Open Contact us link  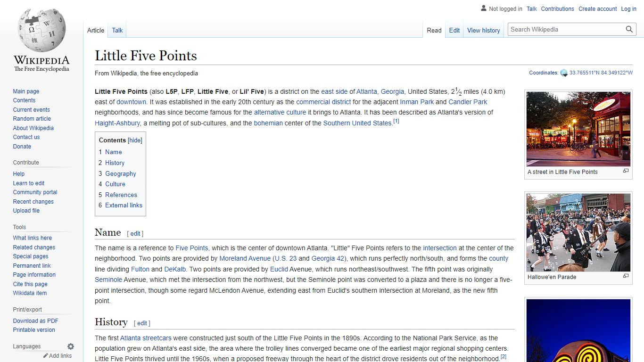tap(26, 137)
